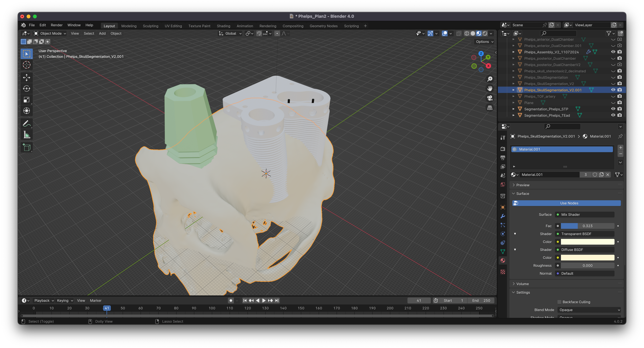Switch to the Geometry Nodes workspace tab
644x348 pixels.
[323, 26]
